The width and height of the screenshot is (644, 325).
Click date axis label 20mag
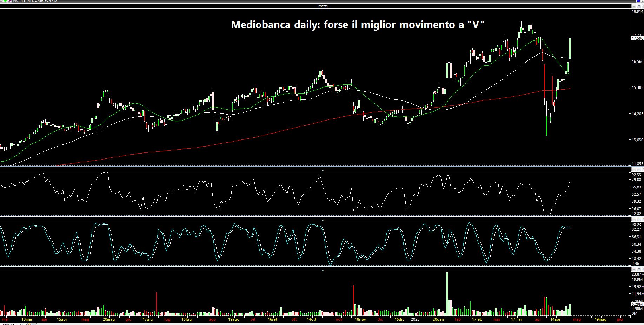pos(108,320)
